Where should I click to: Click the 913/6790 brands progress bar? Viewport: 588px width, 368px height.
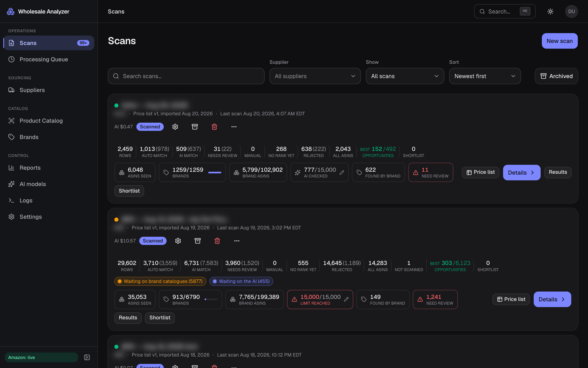211,299
